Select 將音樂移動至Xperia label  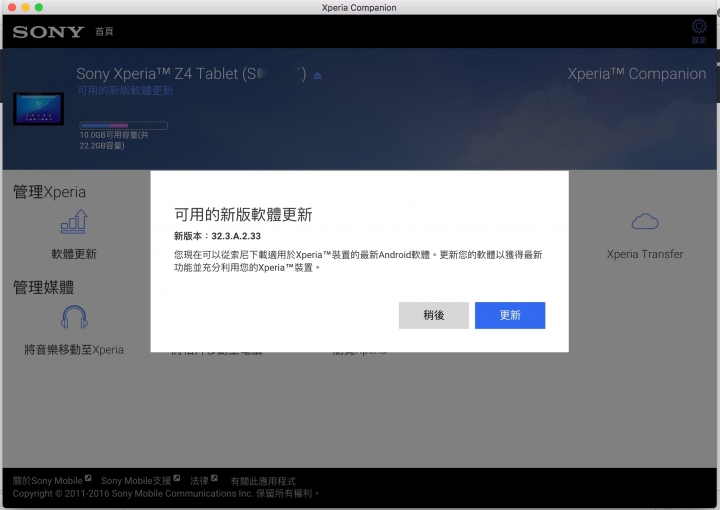point(74,350)
